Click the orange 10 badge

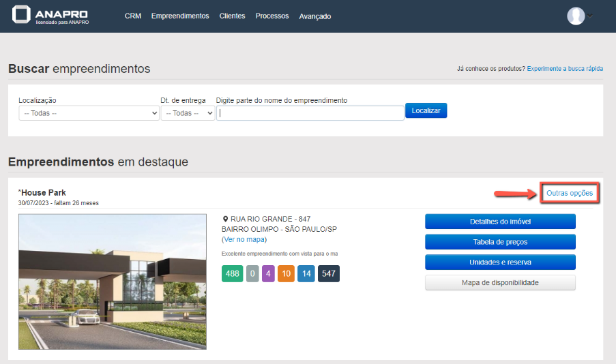pos(286,274)
